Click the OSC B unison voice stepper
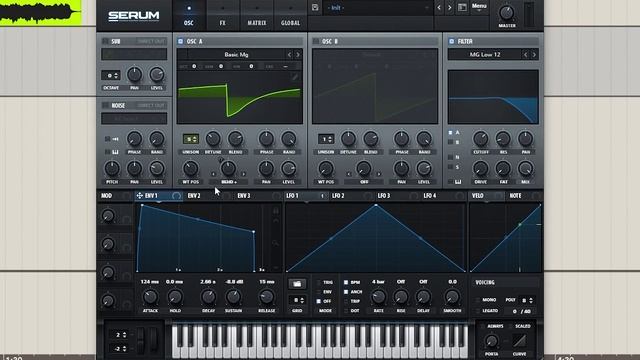Screen dimensions: 640x360 (326, 139)
